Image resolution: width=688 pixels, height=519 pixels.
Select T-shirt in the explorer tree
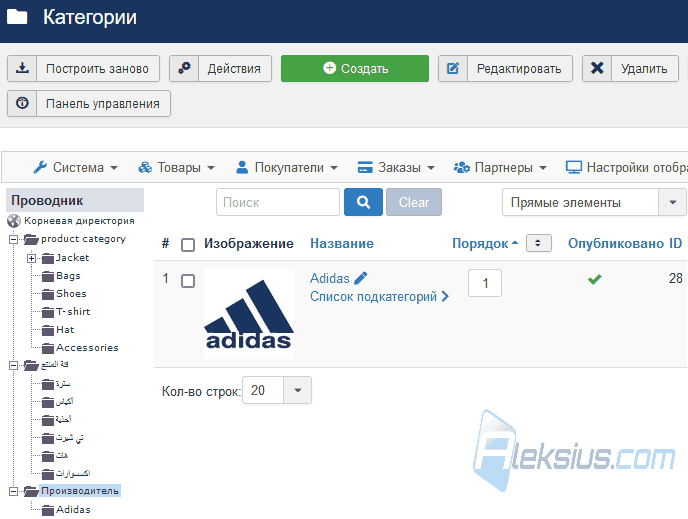point(73,312)
